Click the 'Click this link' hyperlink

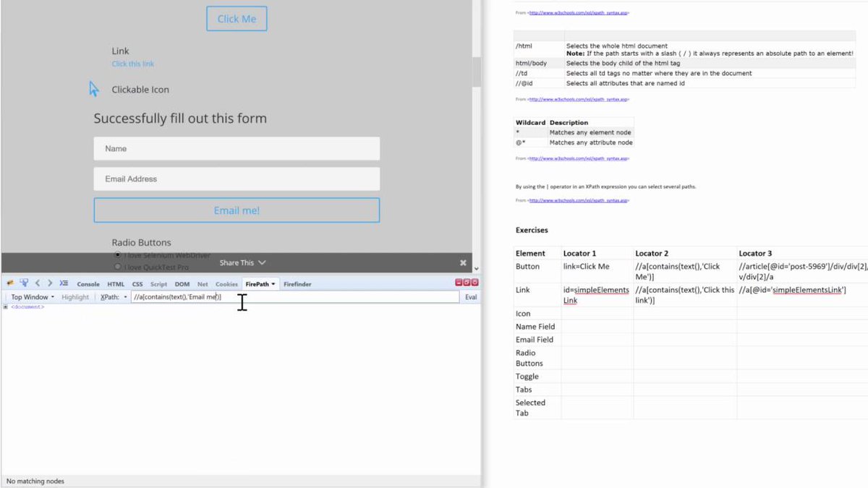tap(134, 64)
